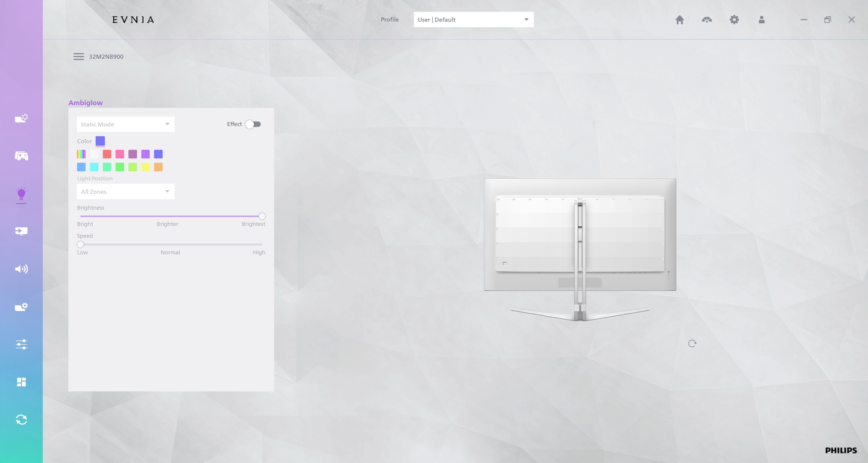Click the Speed slider handle
This screenshot has width=868, height=463.
(x=80, y=245)
